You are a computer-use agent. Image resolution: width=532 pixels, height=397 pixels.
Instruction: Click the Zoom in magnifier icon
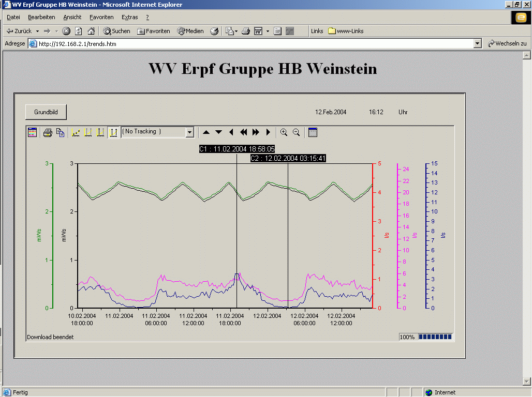[x=284, y=132]
